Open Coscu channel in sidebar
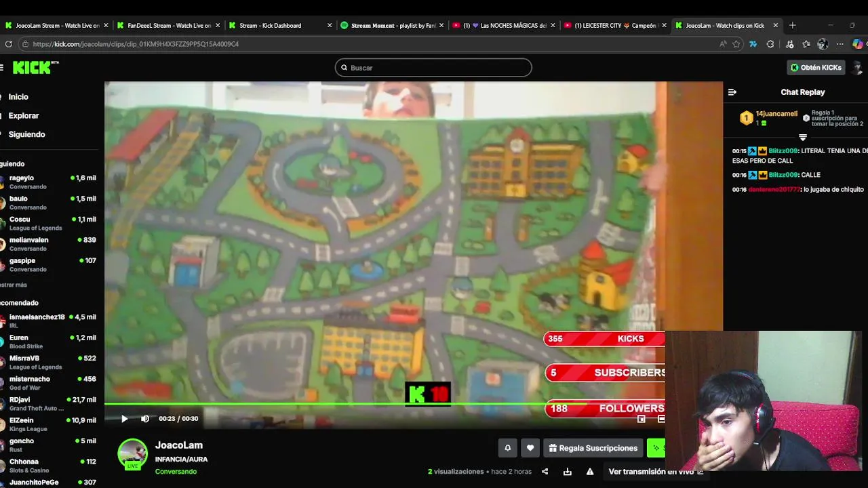This screenshot has height=488, width=868. (x=49, y=223)
